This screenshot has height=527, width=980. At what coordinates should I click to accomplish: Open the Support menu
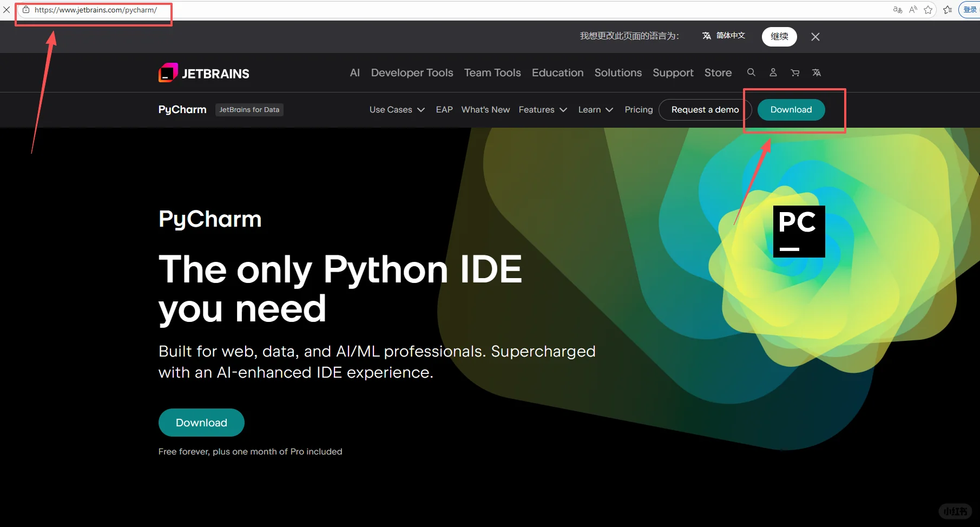pos(673,73)
